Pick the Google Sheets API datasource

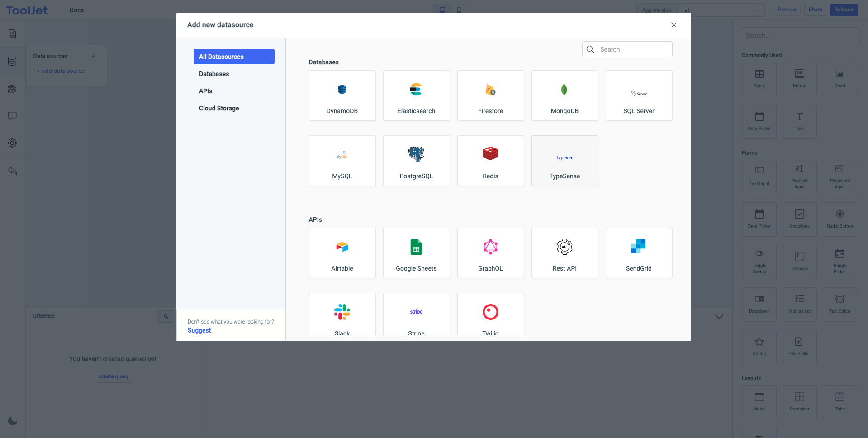[416, 253]
